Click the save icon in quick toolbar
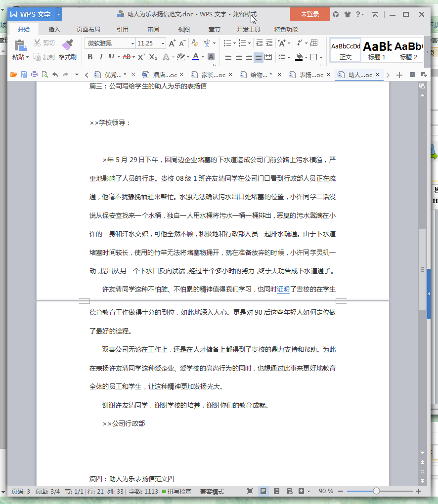The width and height of the screenshot is (438, 504). point(24,75)
